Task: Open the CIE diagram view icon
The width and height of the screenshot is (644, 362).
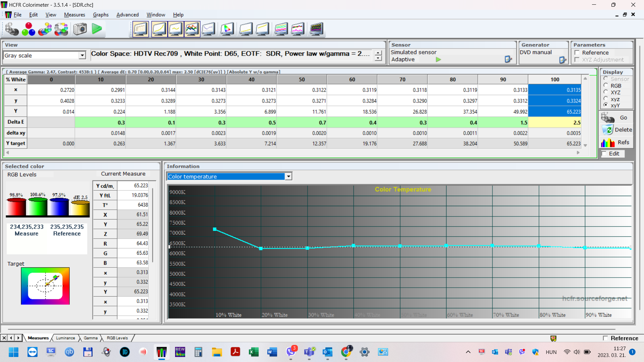Action: pos(227,29)
